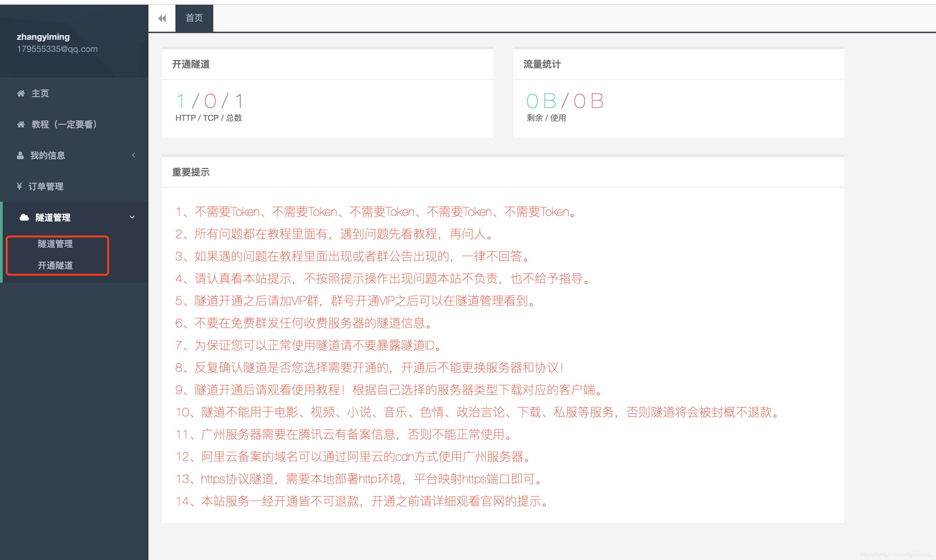Click the 剩余 / 使用 label
This screenshot has height=560, width=936.
(x=547, y=118)
